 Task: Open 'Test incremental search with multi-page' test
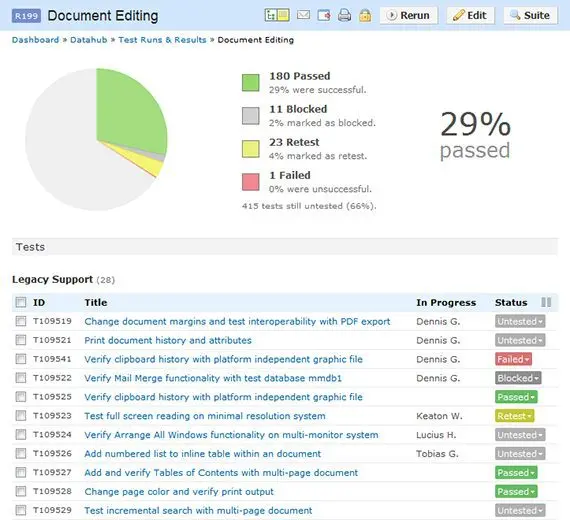pyautogui.click(x=198, y=511)
